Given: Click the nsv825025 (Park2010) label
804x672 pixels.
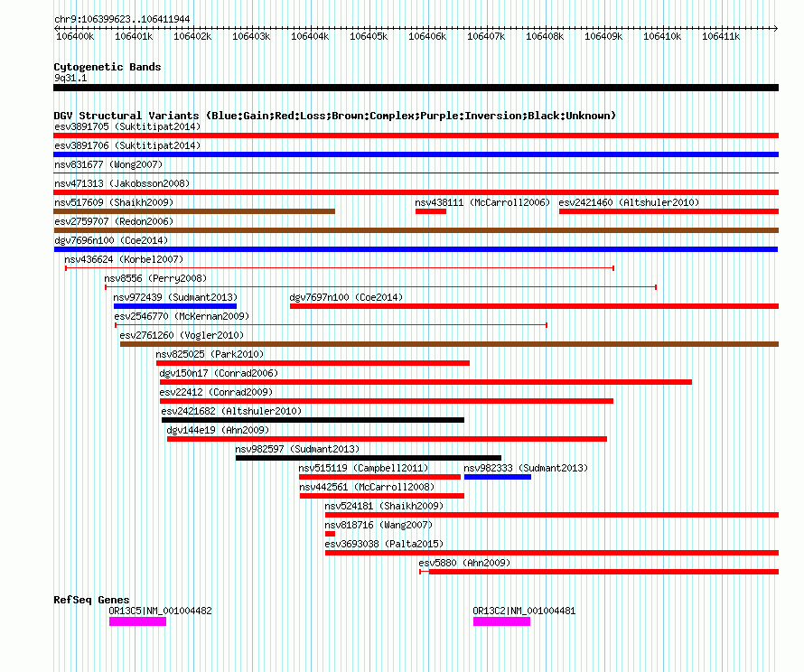Looking at the screenshot, I should click(x=210, y=354).
